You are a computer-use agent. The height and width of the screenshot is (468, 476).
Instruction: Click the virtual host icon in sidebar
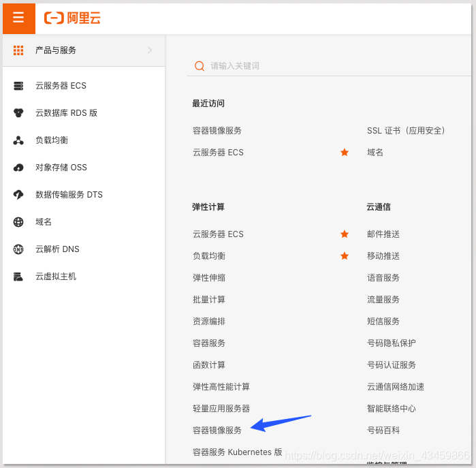[18, 277]
